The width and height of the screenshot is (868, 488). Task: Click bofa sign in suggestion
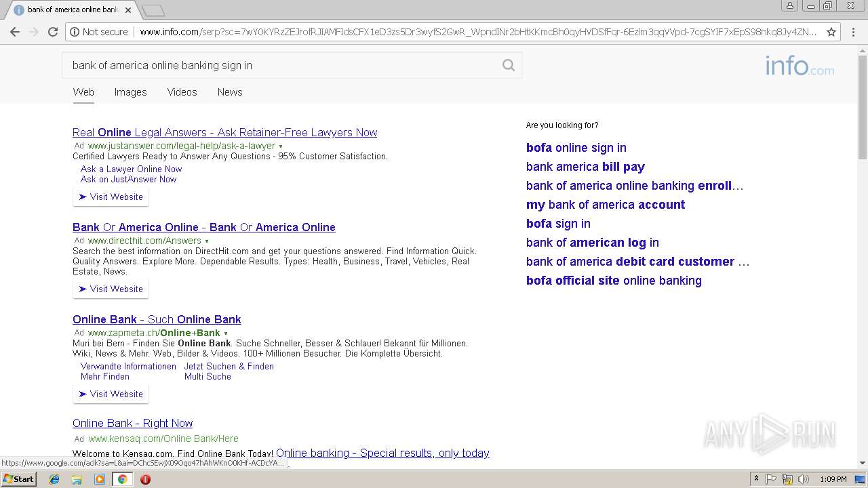558,224
